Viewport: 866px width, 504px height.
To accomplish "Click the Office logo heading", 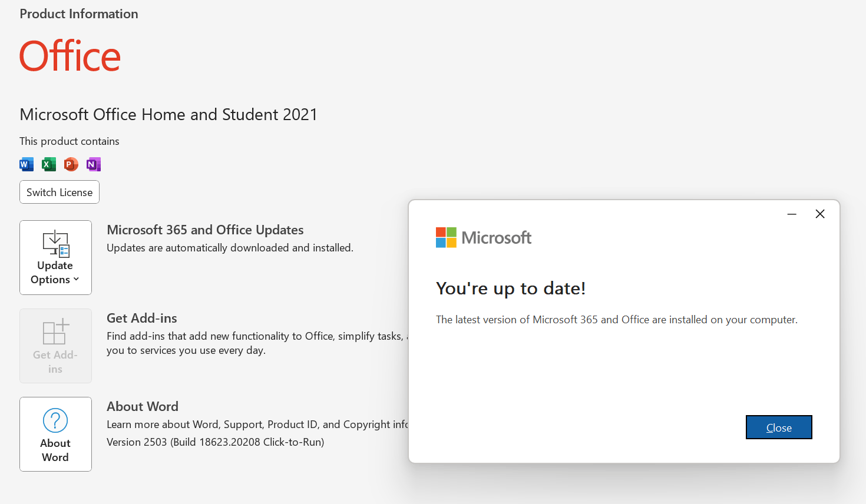I will 70,57.
